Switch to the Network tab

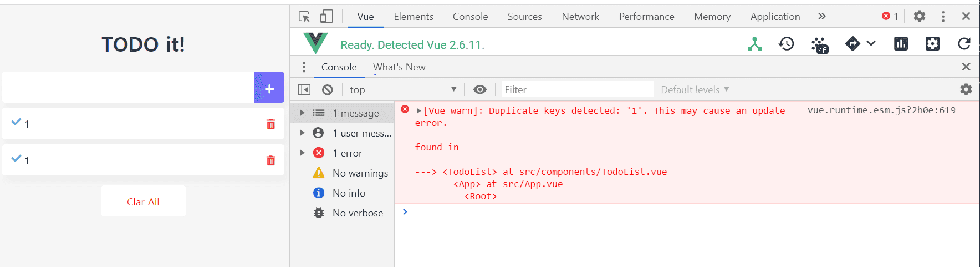tap(580, 17)
